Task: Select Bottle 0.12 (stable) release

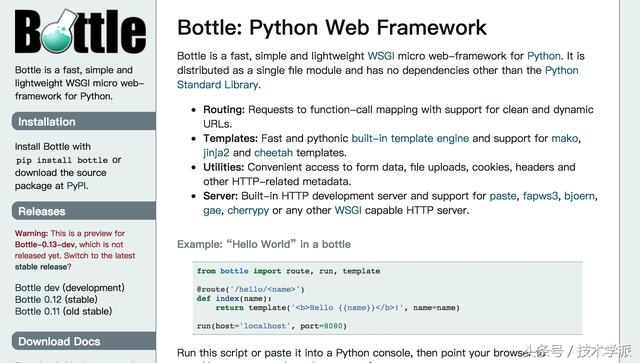Action: point(56,299)
